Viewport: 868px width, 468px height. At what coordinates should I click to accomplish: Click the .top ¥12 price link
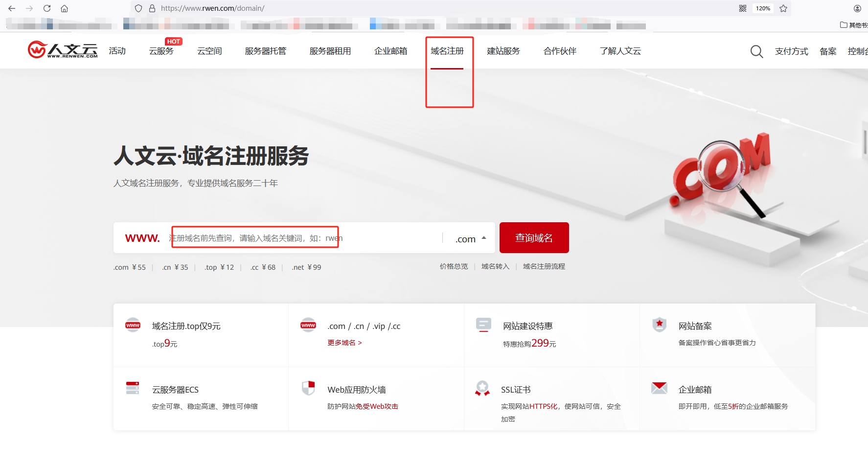219,267
